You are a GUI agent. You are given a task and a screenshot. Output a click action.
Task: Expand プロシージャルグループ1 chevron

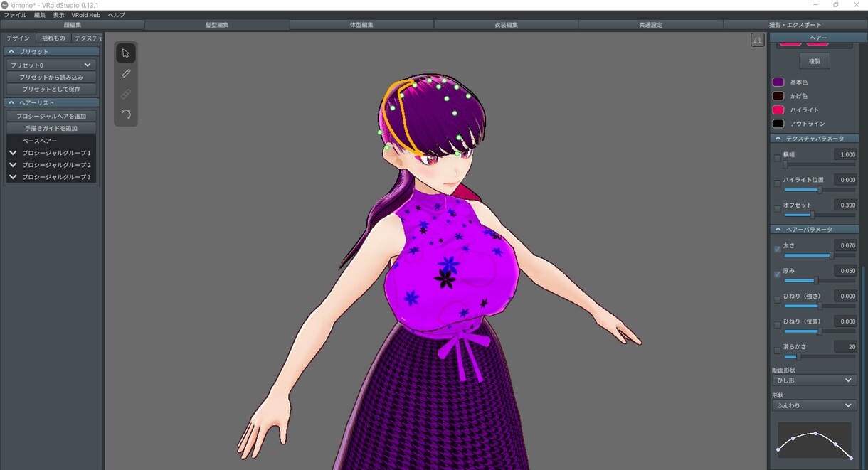[x=13, y=153]
